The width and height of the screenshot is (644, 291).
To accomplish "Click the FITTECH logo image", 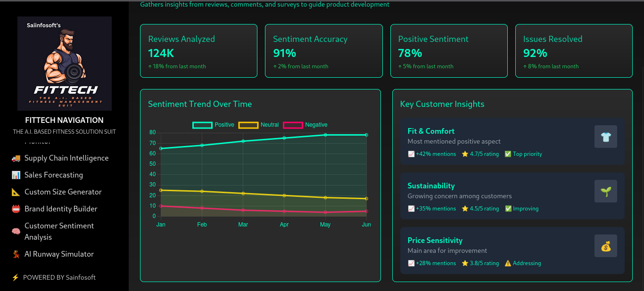I will click(65, 64).
